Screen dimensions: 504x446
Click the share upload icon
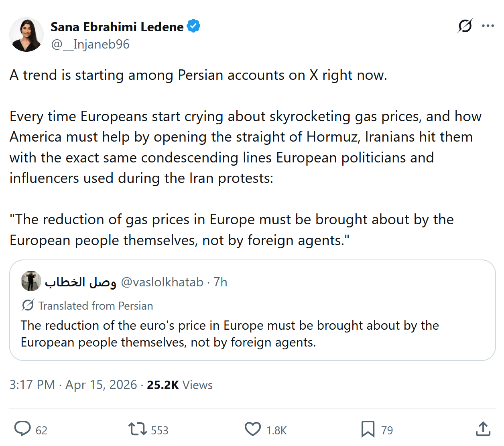483,429
